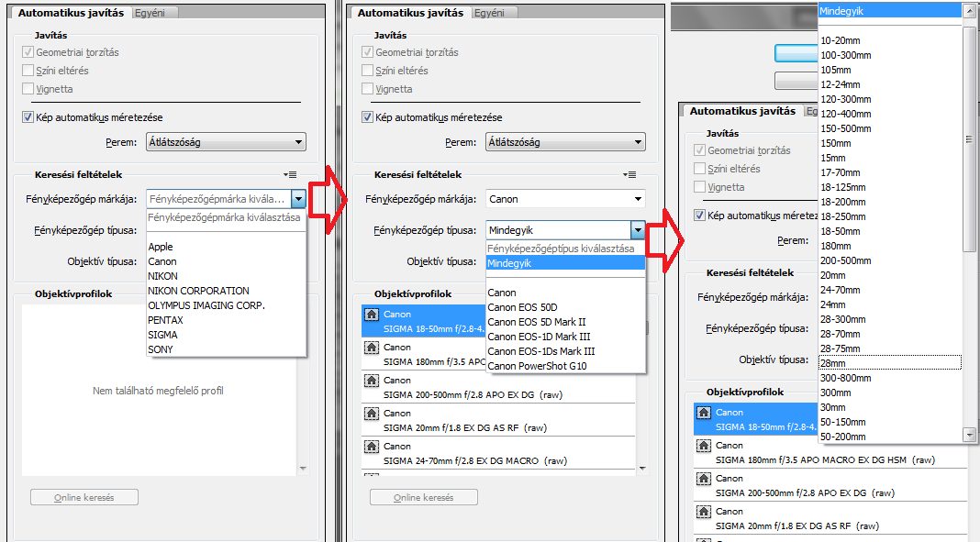This screenshot has width=980, height=542.
Task: Select 28mm focused item in lens list
Action: pyautogui.click(x=890, y=363)
